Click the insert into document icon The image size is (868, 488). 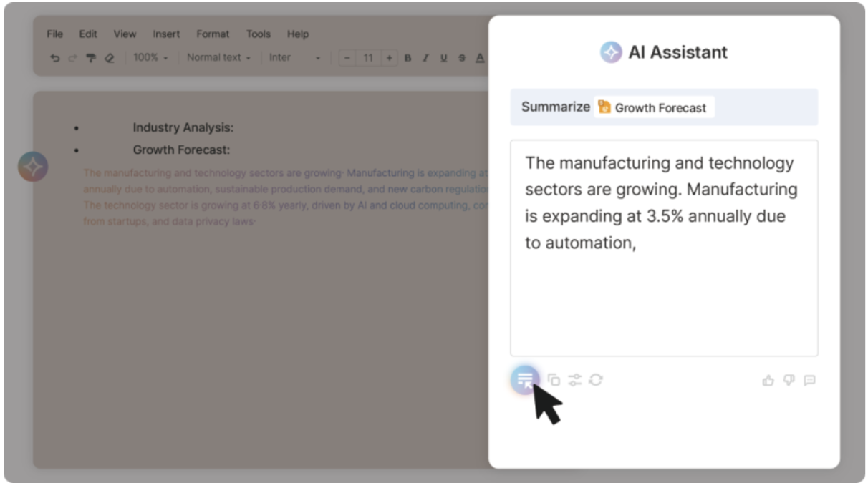click(525, 380)
